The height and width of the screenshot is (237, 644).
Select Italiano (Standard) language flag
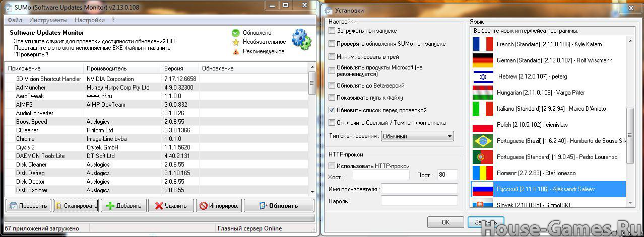(483, 109)
